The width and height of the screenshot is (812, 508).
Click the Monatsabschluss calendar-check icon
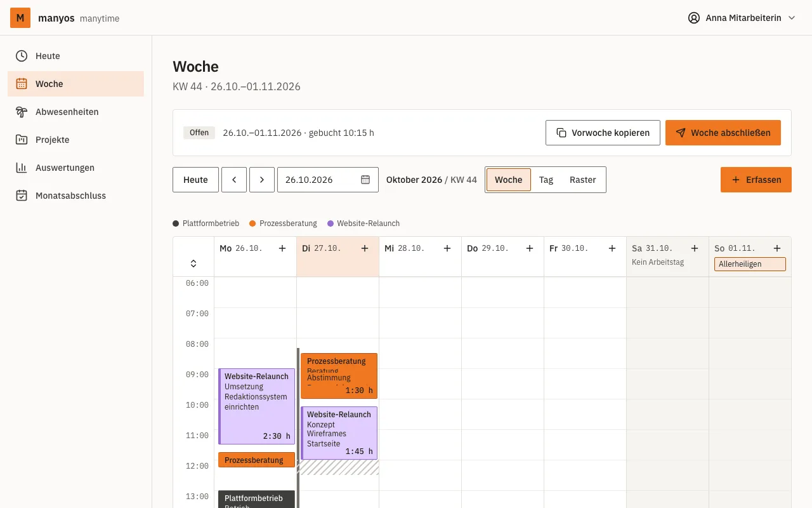(22, 196)
